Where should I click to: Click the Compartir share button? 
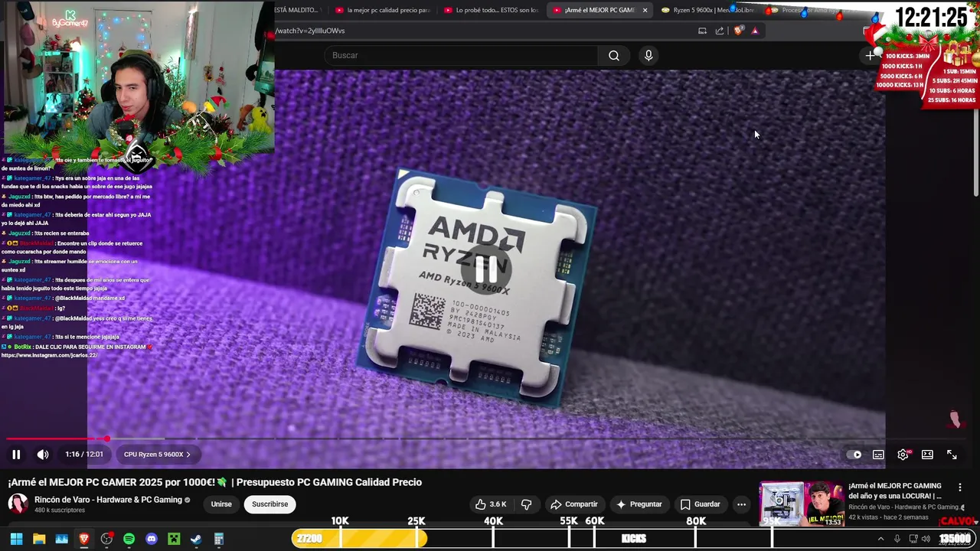tap(573, 504)
